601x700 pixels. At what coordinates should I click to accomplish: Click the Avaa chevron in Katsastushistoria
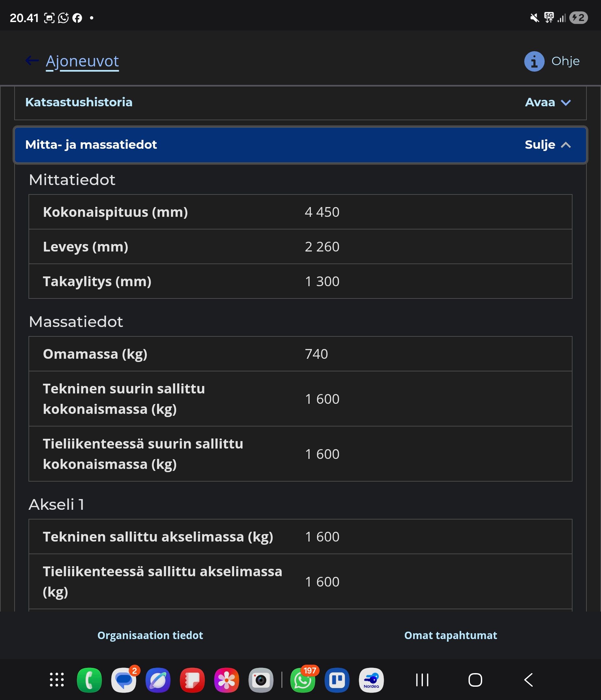[566, 102]
